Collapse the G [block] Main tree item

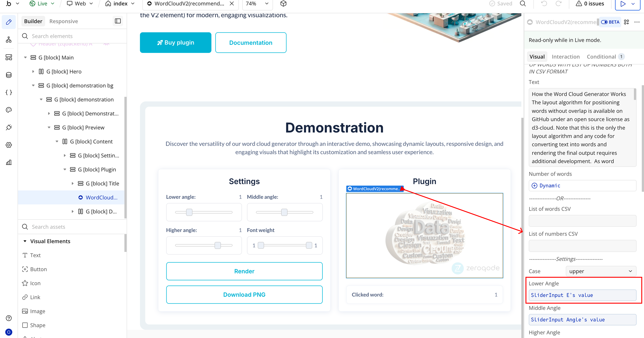[x=25, y=58]
